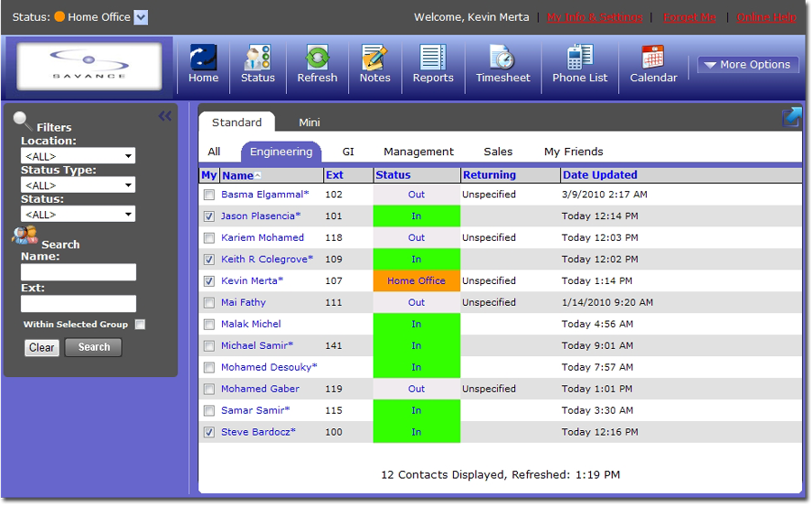Open Samar Samir contact link
812x505 pixels.
click(255, 410)
